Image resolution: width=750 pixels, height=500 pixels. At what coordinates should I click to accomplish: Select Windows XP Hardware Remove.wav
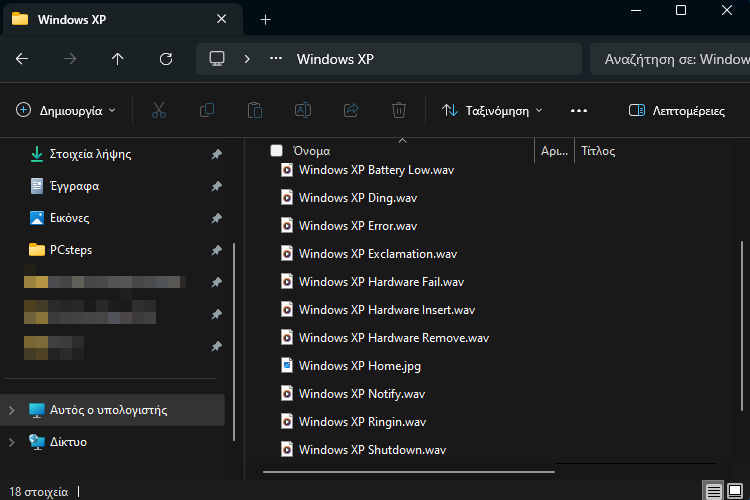coord(394,338)
